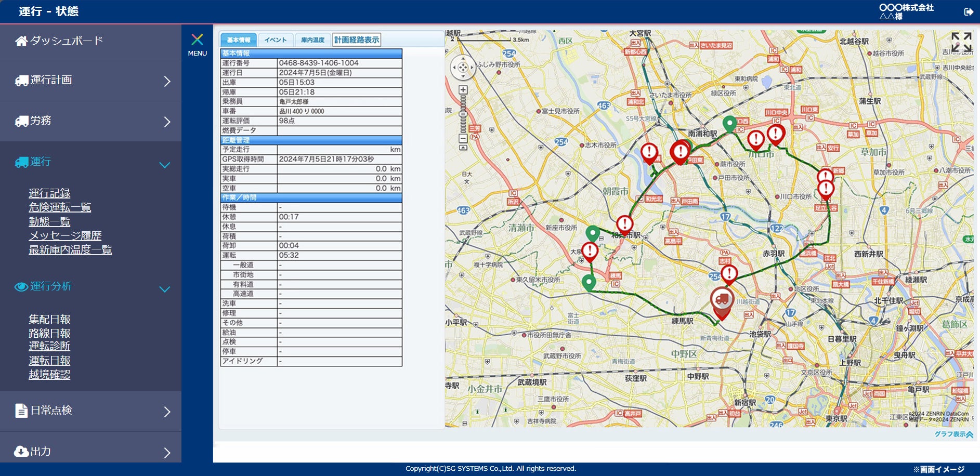Open the 越境確認 link
Image resolution: width=980 pixels, height=476 pixels.
(x=49, y=375)
